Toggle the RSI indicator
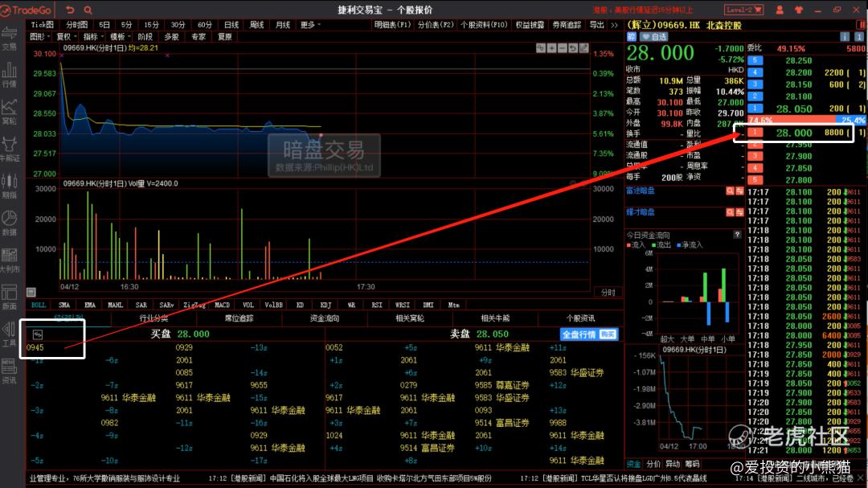This screenshot has height=488, width=868. click(x=377, y=305)
